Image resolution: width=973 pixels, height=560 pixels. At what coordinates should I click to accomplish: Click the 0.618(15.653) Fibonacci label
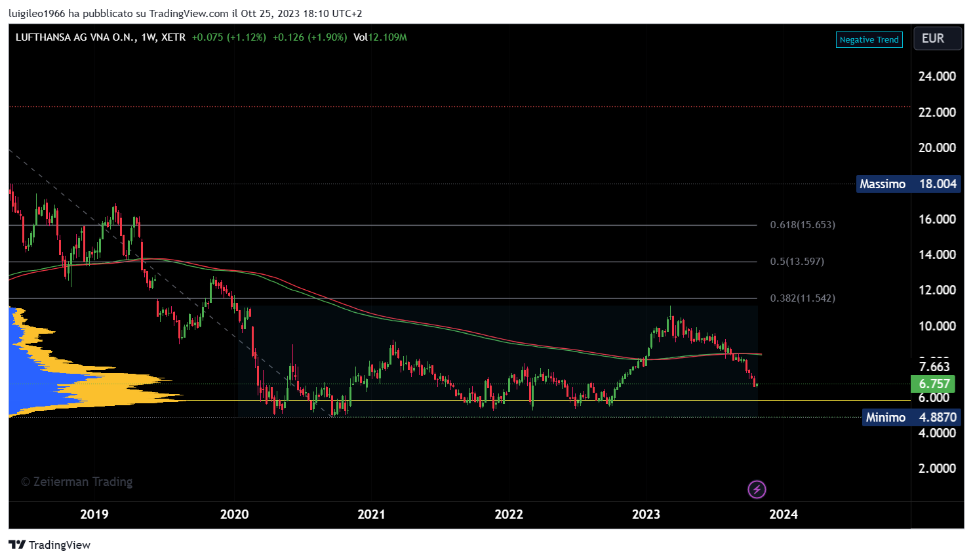[803, 225]
